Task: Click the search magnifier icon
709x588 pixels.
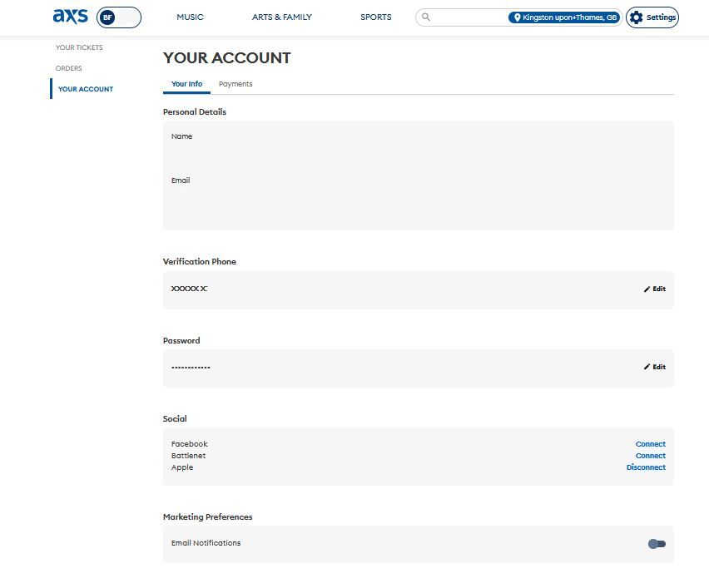Action: click(424, 17)
